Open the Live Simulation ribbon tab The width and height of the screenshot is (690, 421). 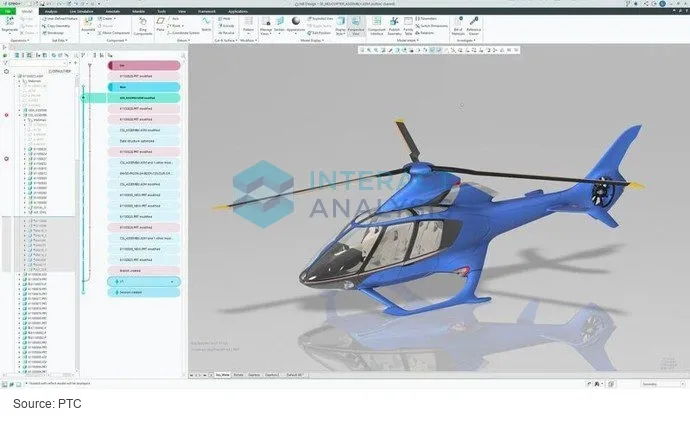tap(81, 11)
